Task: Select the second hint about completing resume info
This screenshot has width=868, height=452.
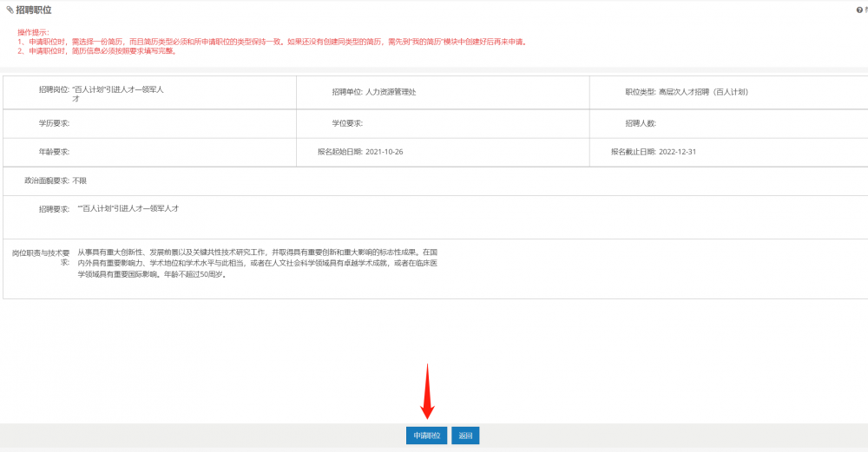Action: click(102, 51)
